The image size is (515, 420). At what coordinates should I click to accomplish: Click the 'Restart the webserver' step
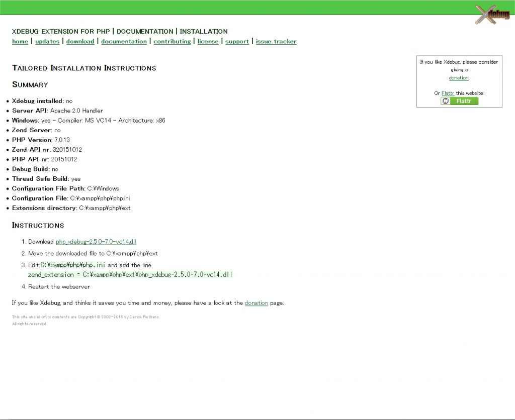point(59,287)
